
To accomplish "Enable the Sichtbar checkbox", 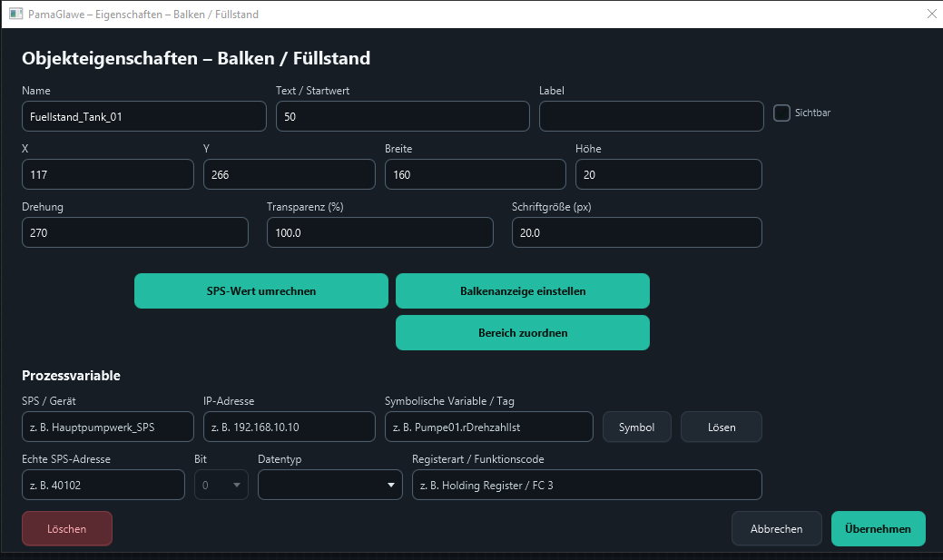I will tap(781, 113).
